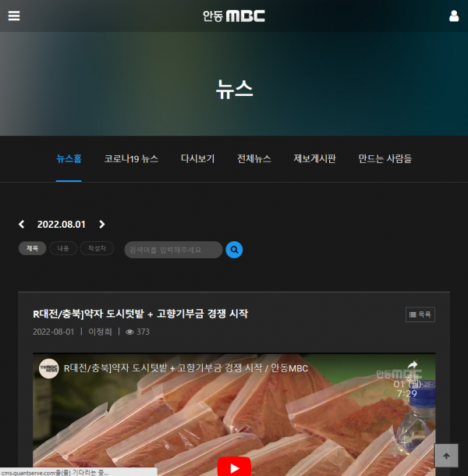This screenshot has width=468, height=476.
Task: Click the 안동MBC logo
Action: tap(234, 16)
